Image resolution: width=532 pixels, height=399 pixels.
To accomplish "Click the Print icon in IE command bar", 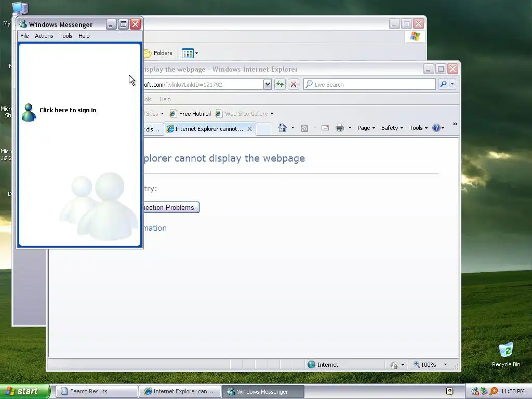I will click(340, 128).
